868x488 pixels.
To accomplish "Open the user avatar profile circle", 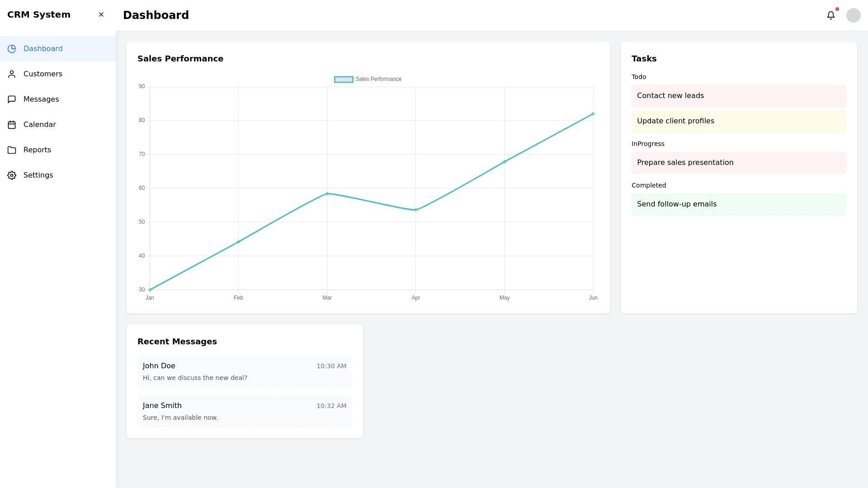I will (x=853, y=15).
